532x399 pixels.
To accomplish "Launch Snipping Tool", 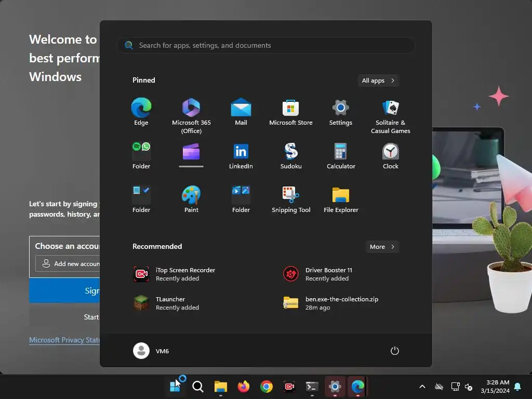I will (291, 199).
